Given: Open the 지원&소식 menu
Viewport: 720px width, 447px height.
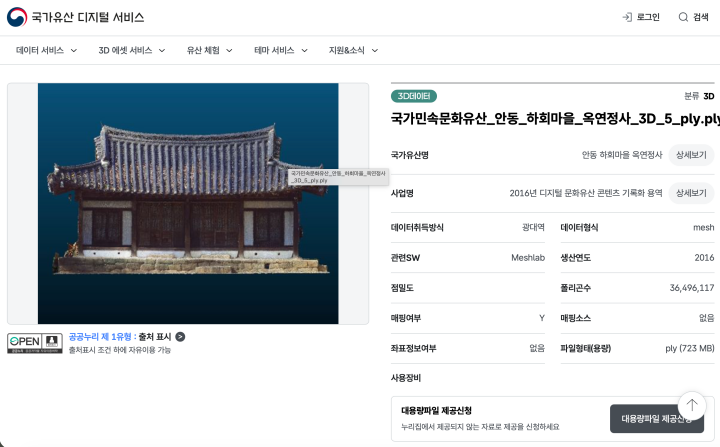Looking at the screenshot, I should [347, 50].
